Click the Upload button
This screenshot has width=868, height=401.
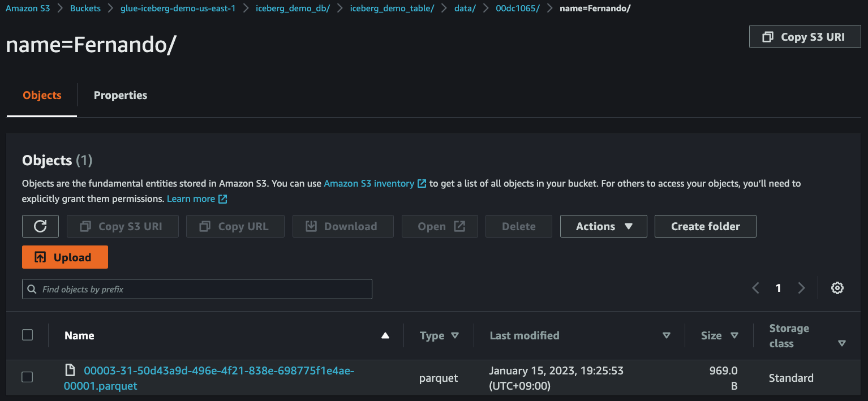[65, 257]
